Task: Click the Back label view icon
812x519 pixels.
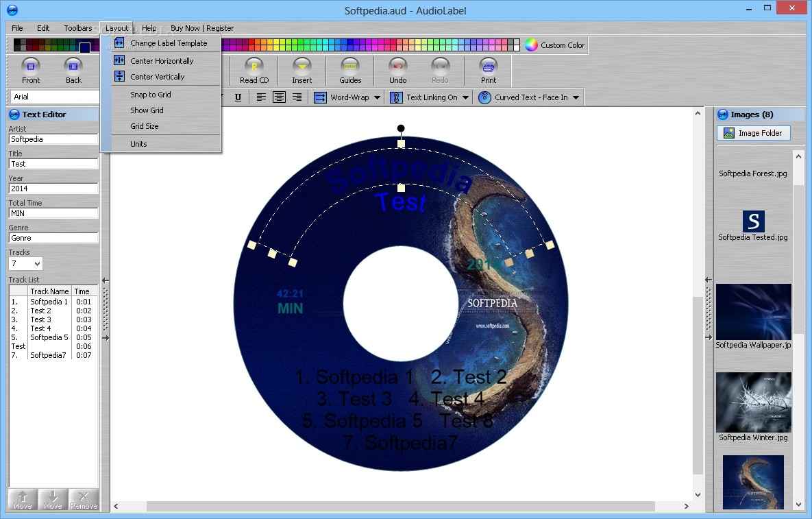Action: [x=73, y=66]
